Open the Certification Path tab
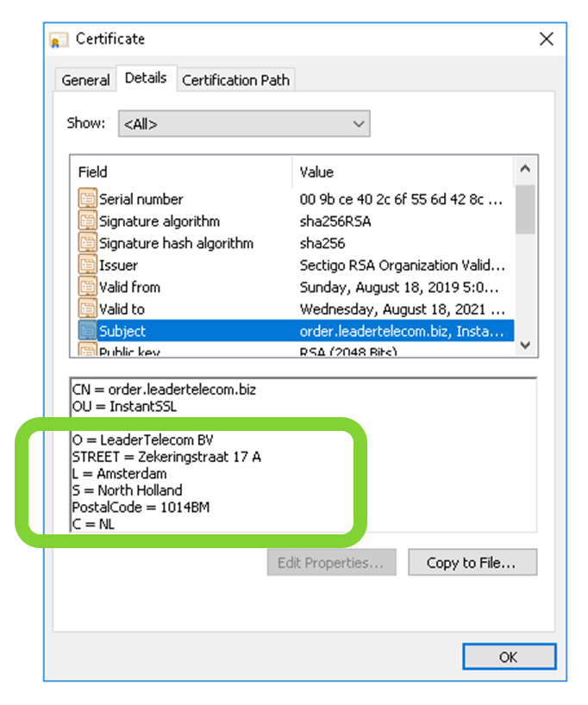Image resolution: width=588 pixels, height=705 pixels. pos(235,80)
